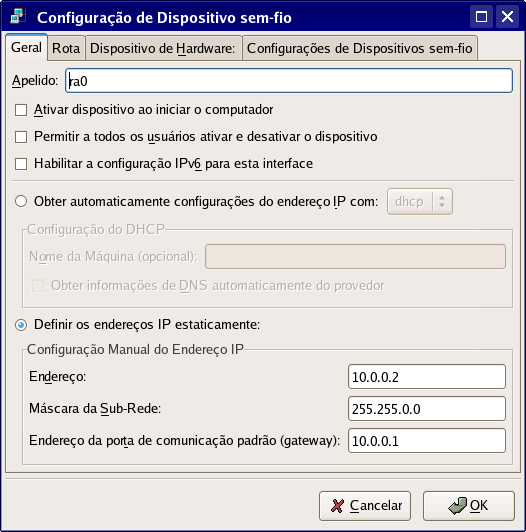Image resolution: width=526 pixels, height=532 pixels.
Task: Toggle Habilitar a configuração IPv6 checkbox
Action: pos(21,164)
